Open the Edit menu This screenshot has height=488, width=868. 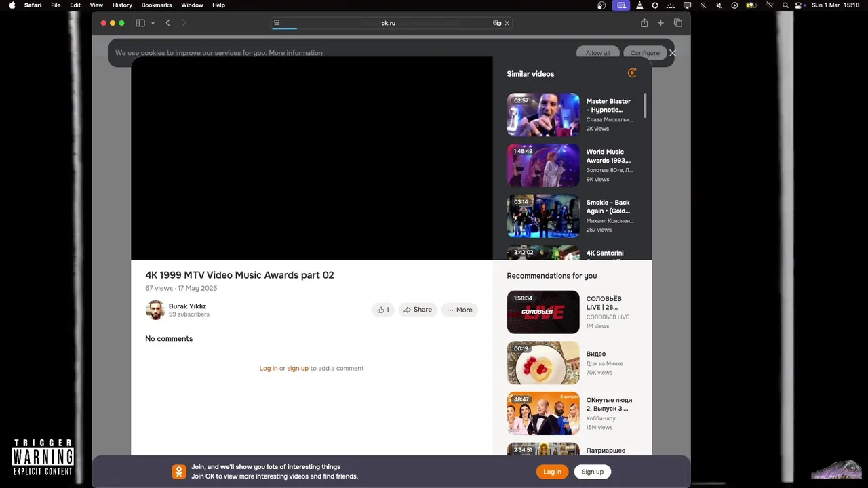pyautogui.click(x=75, y=5)
